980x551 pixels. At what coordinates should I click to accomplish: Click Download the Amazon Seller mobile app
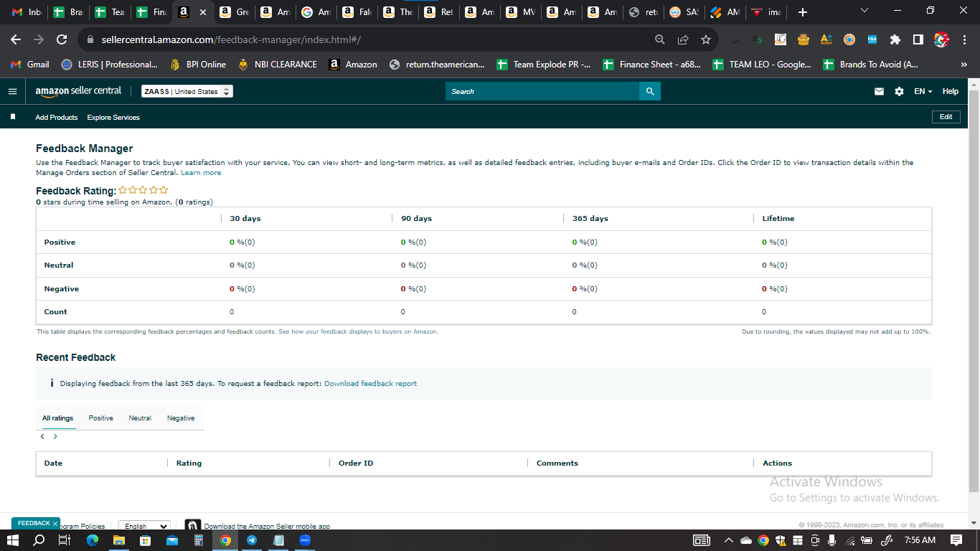[x=267, y=527]
